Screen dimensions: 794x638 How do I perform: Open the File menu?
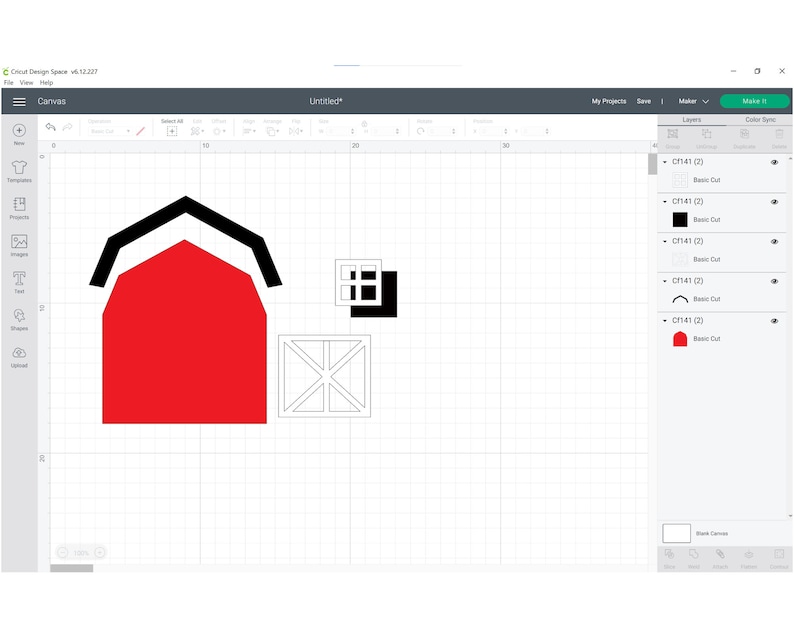point(9,83)
